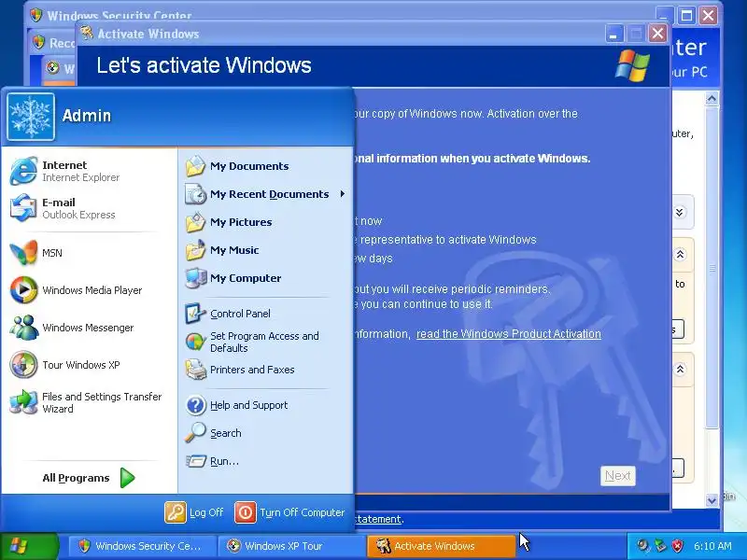Viewport: 747px width, 560px height.
Task: Open My Pictures folder icon
Action: tap(195, 222)
